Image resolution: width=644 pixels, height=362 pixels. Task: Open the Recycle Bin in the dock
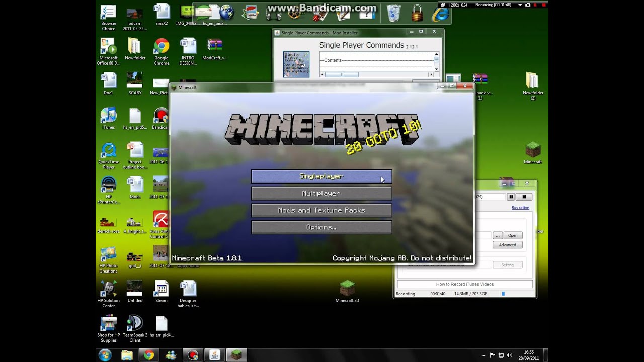(393, 13)
